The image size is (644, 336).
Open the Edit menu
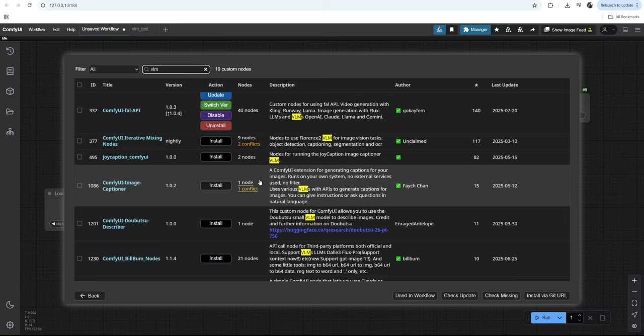tap(56, 30)
